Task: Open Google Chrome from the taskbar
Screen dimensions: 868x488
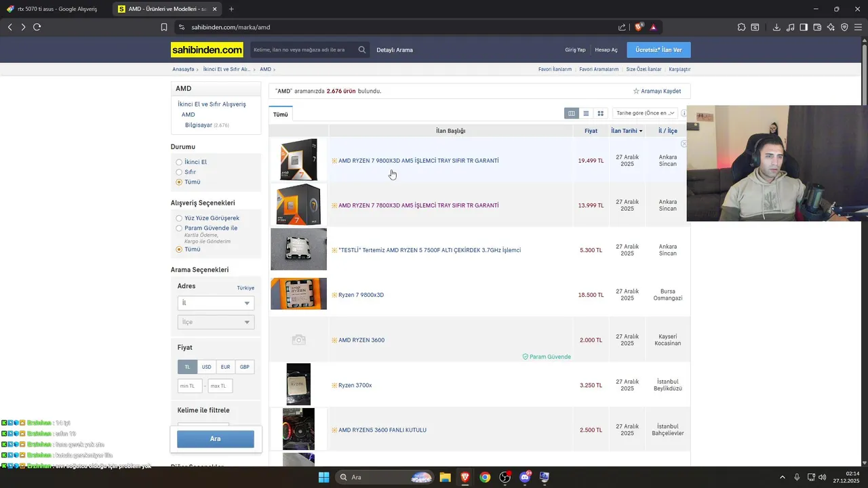Action: click(x=485, y=477)
